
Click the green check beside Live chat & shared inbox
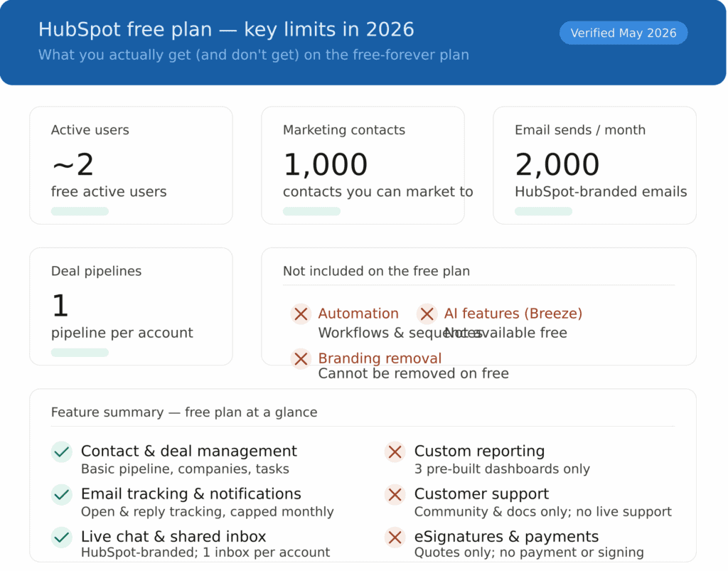[x=61, y=538]
